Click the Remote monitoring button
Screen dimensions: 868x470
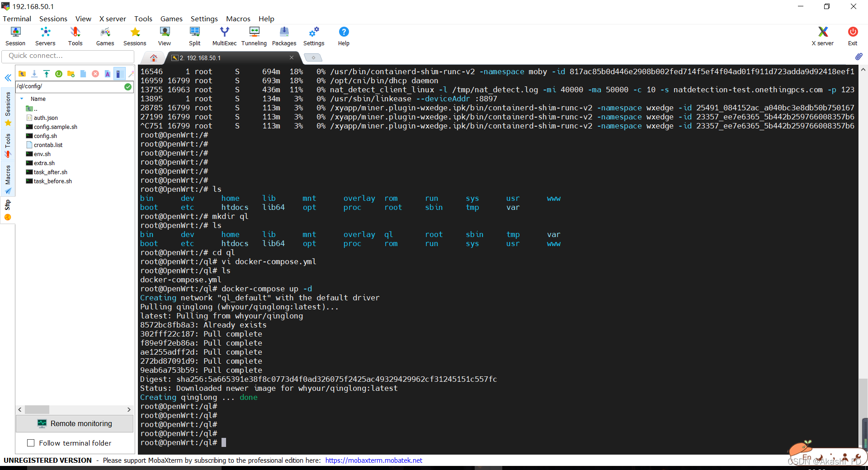point(75,423)
